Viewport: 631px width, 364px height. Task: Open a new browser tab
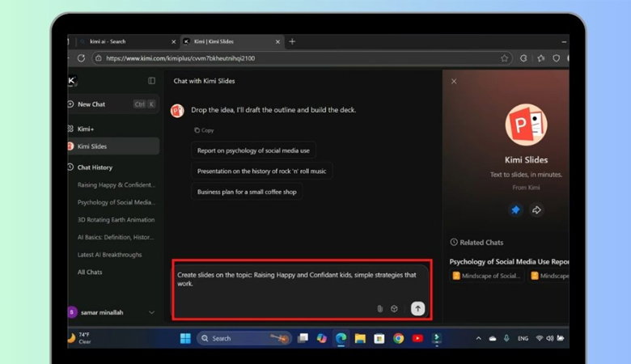tap(292, 41)
